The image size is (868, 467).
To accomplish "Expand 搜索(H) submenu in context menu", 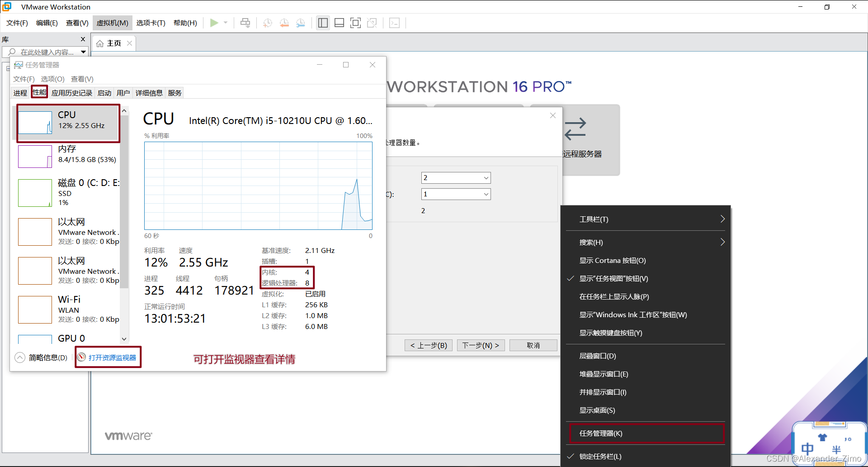I will (x=646, y=242).
